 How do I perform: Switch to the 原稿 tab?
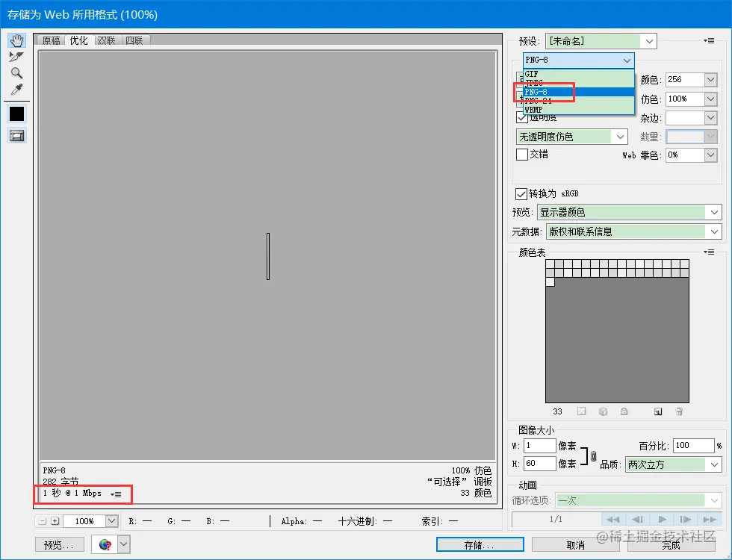coord(50,40)
